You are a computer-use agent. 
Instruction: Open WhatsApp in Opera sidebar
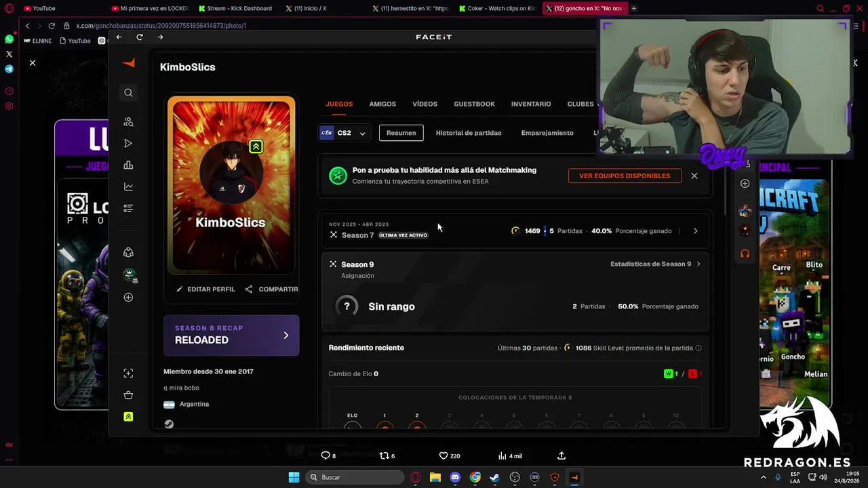click(9, 40)
